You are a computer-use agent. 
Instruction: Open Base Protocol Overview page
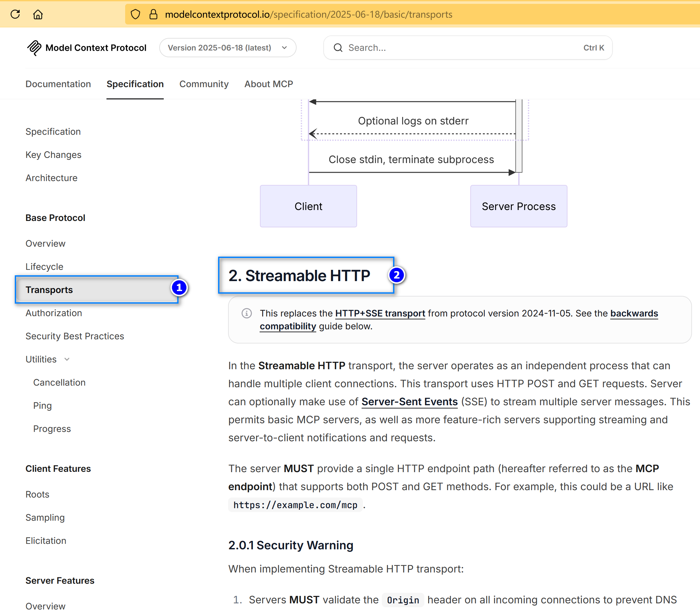coord(45,243)
